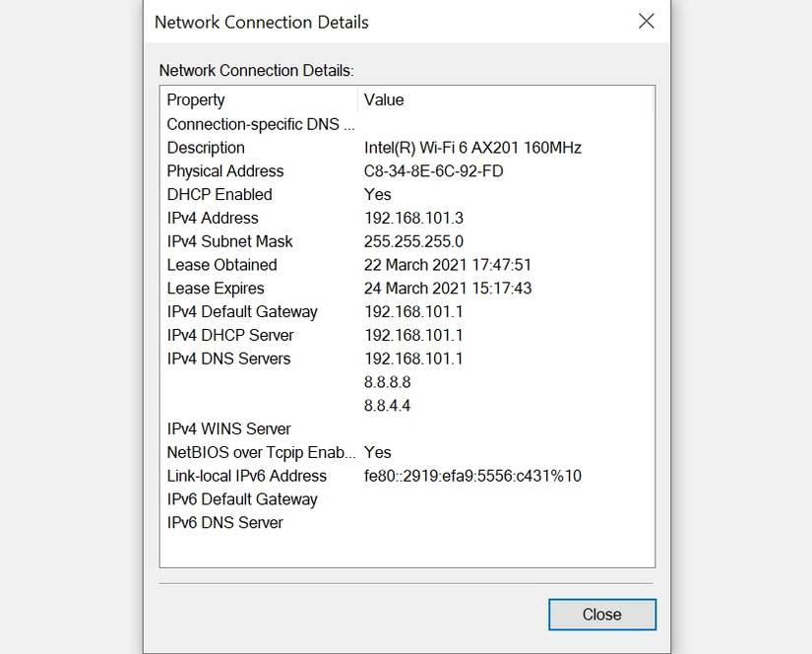Select the Lease Expires label
Viewport: 812px width, 654px height.
216,289
